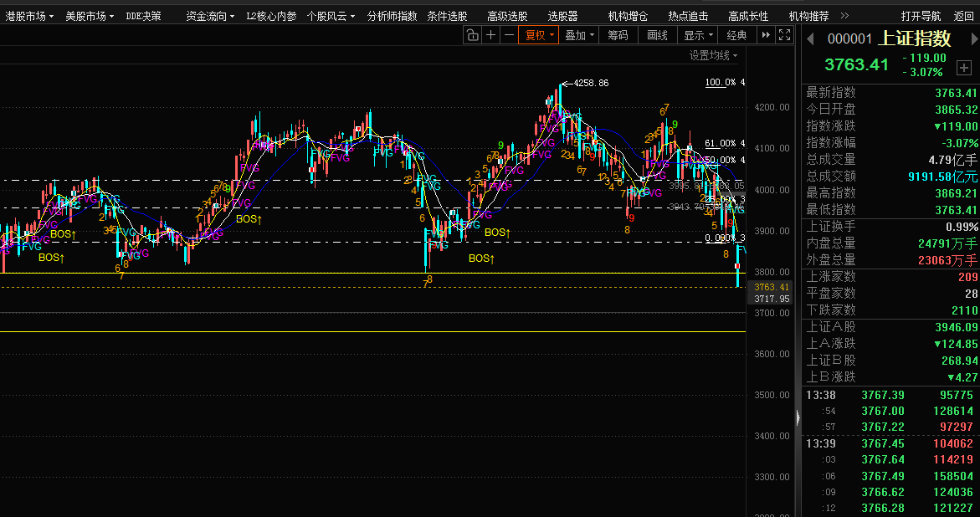Click 画线 toolbar button
The image size is (980, 517).
[x=658, y=36]
